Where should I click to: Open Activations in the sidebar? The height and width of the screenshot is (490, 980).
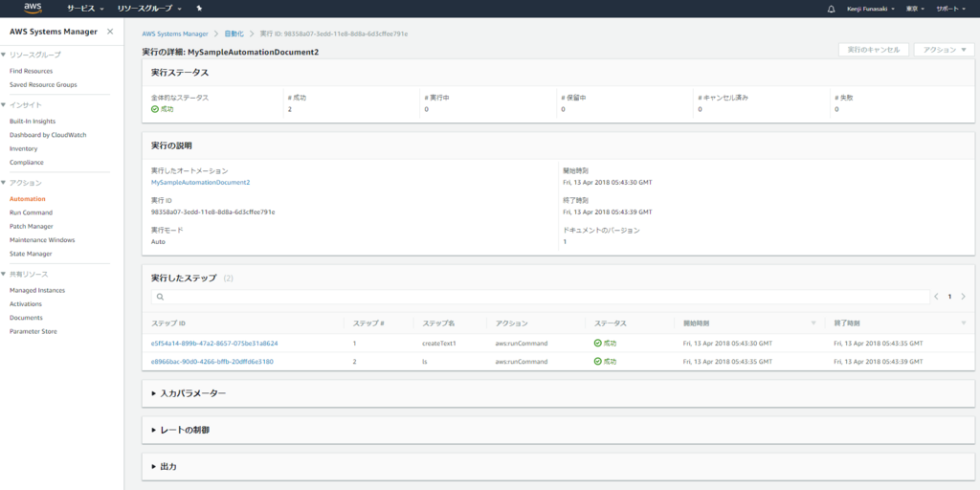(x=26, y=304)
